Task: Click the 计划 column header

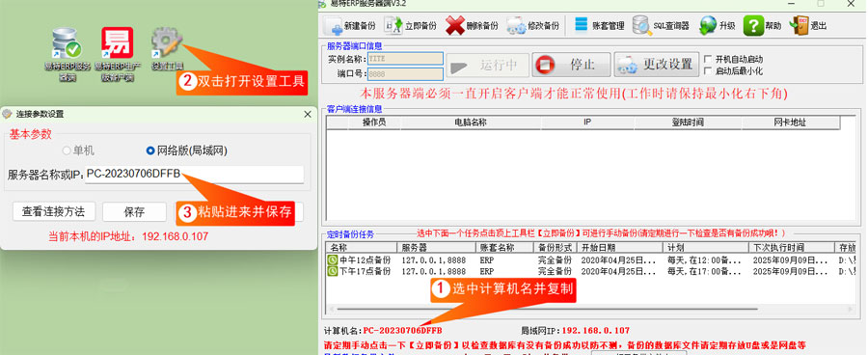Action: tap(706, 247)
